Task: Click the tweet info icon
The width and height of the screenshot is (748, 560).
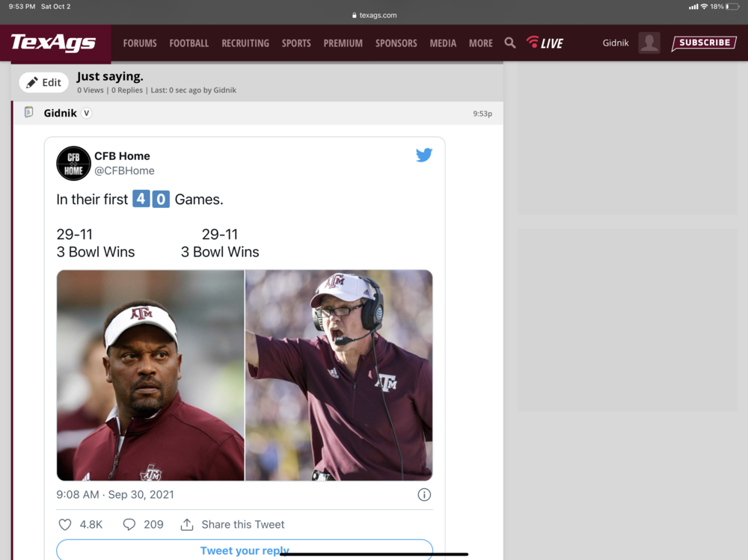Action: [x=424, y=494]
